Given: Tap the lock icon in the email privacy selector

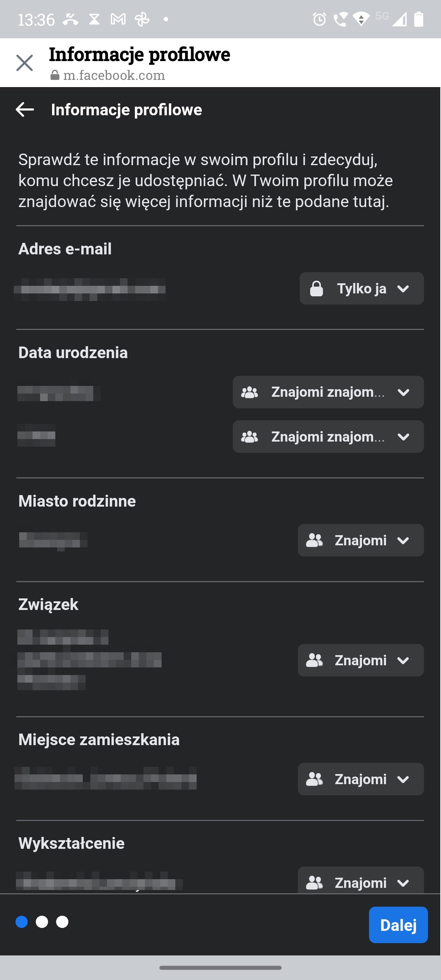Looking at the screenshot, I should pyautogui.click(x=316, y=288).
